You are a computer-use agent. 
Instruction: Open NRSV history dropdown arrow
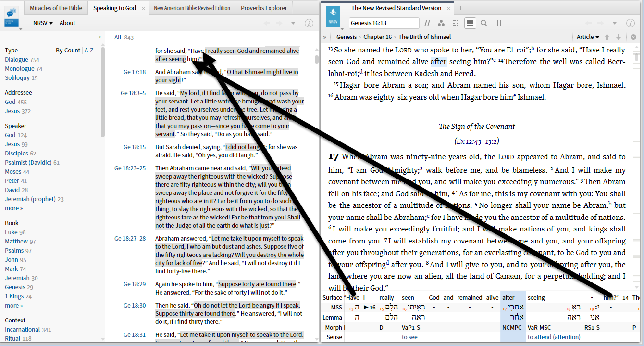click(x=614, y=23)
